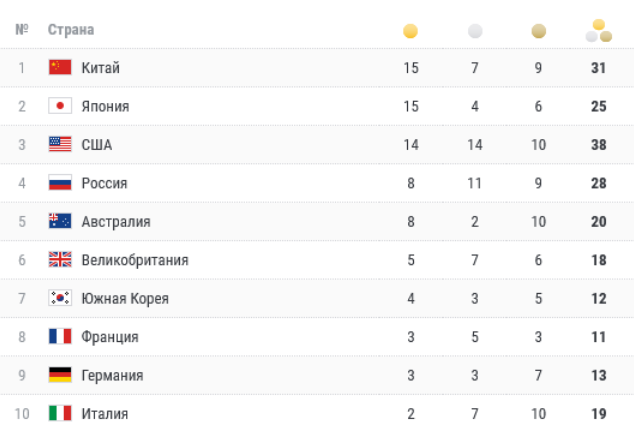Click the South Korea flag icon
This screenshot has width=634, height=445.
[60, 298]
